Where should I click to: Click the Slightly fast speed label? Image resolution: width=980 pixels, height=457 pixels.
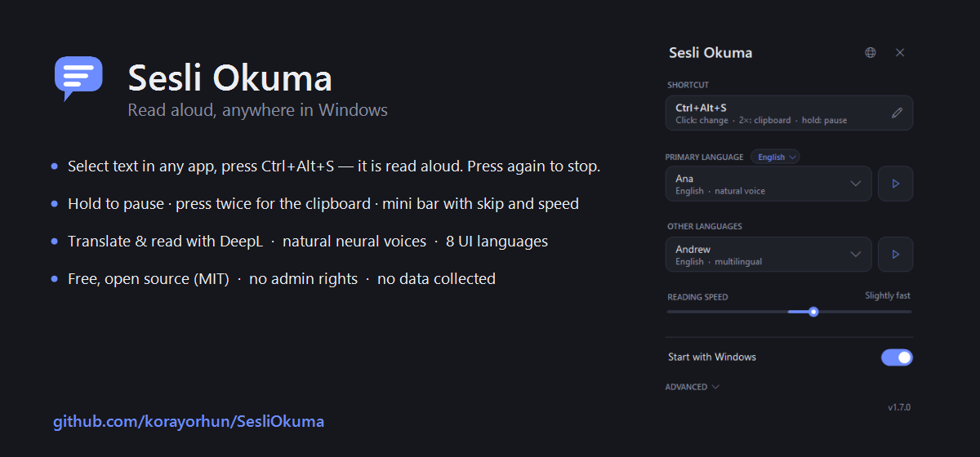point(888,295)
